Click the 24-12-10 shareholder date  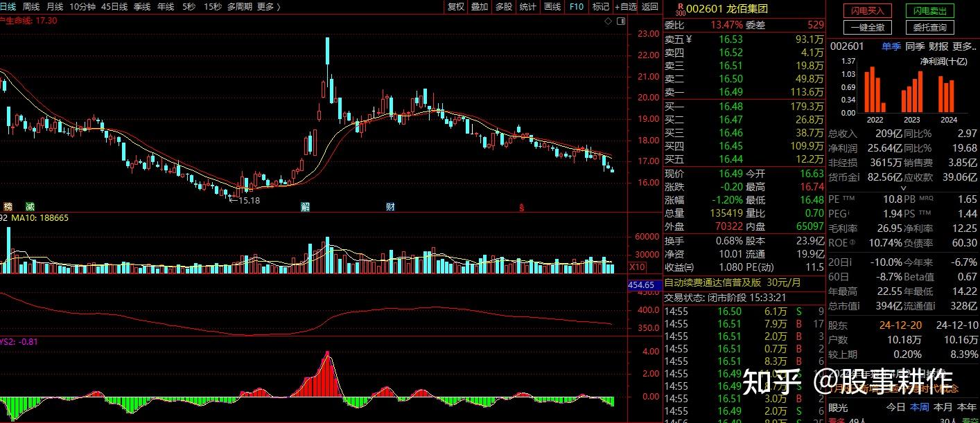coord(956,325)
